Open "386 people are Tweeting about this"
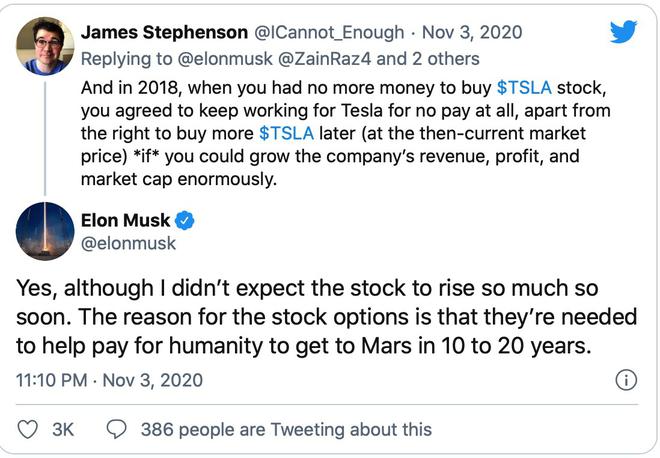Screen dimensions: 660x458 click(x=286, y=429)
